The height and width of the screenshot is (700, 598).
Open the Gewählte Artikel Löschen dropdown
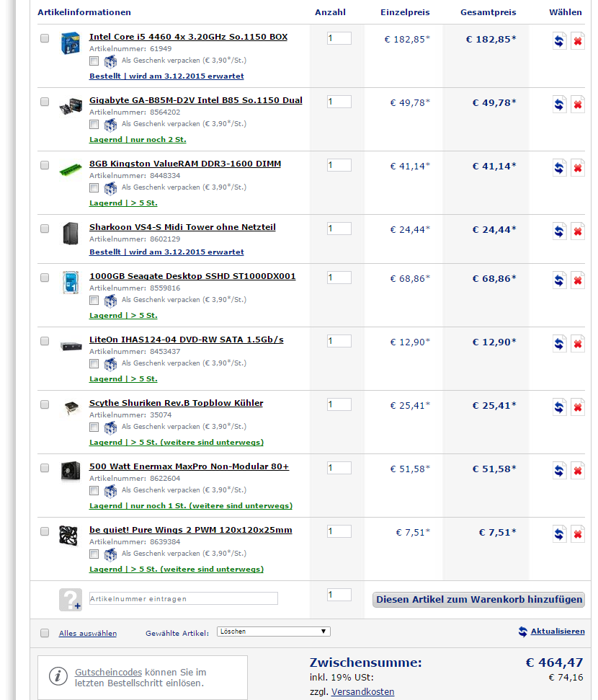point(274,632)
